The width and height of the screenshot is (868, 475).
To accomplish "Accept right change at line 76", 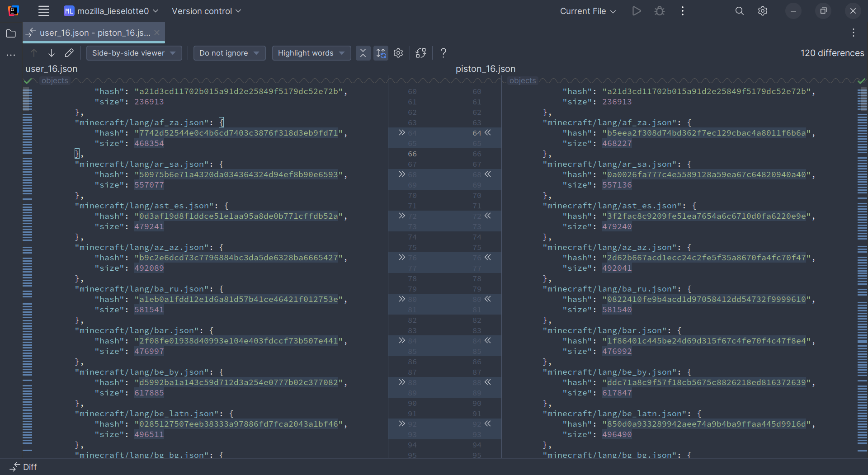I will [488, 258].
